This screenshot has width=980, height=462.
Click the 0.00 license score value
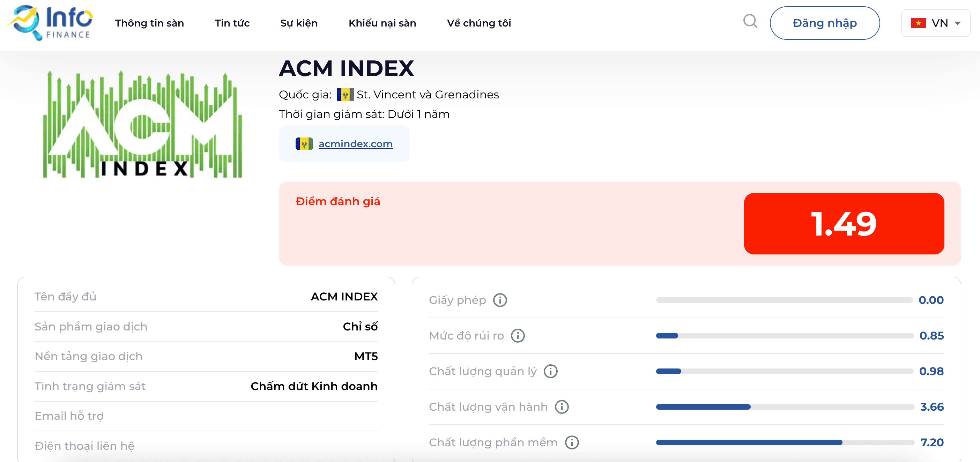[930, 300]
